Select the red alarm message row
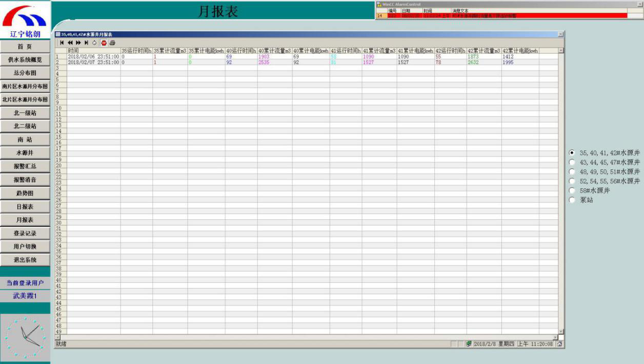 coord(502,16)
